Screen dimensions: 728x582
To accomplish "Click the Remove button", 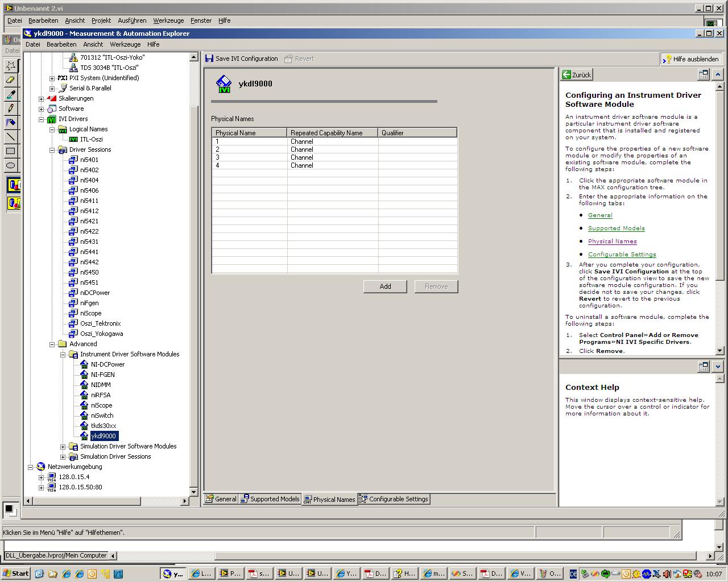I will [436, 286].
